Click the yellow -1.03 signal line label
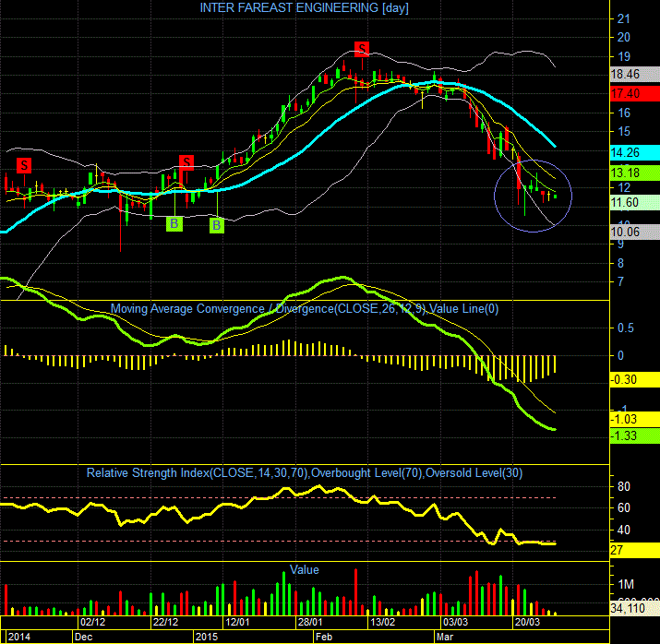Viewport: 660px width, 644px height. click(x=634, y=420)
